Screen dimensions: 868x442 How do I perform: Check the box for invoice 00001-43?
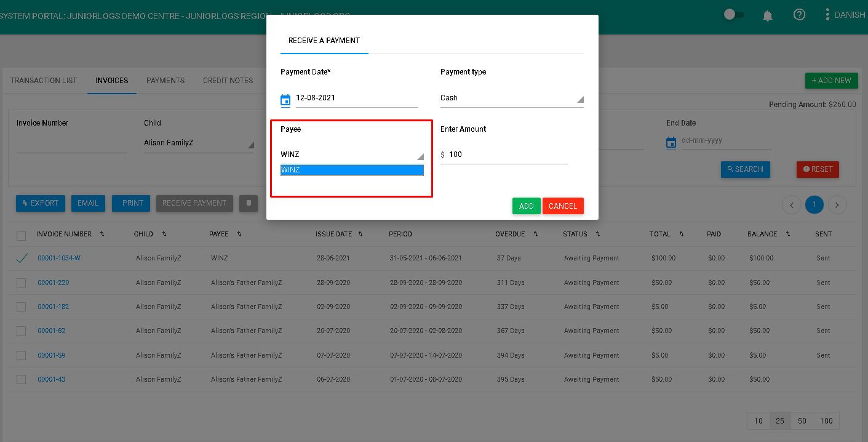[x=22, y=379]
